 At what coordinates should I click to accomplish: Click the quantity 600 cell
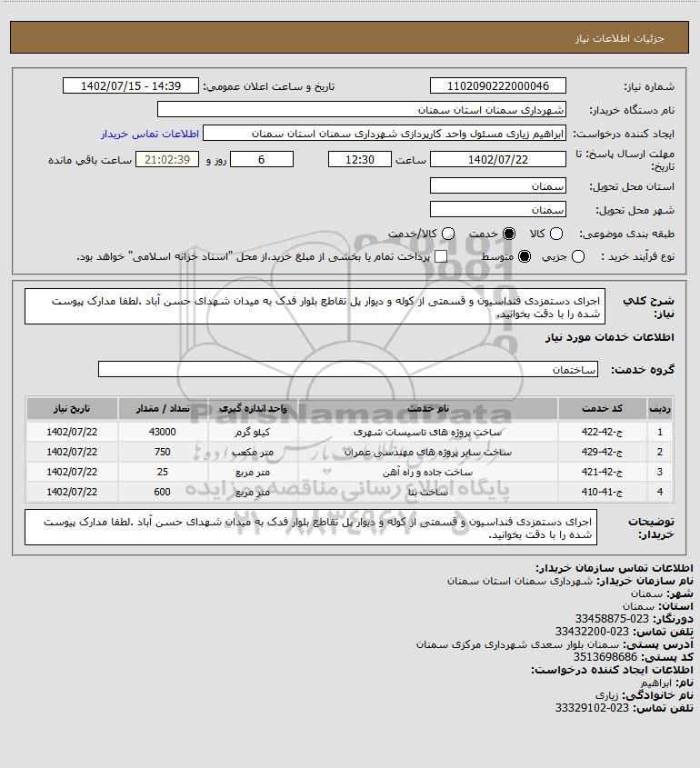pos(163,492)
